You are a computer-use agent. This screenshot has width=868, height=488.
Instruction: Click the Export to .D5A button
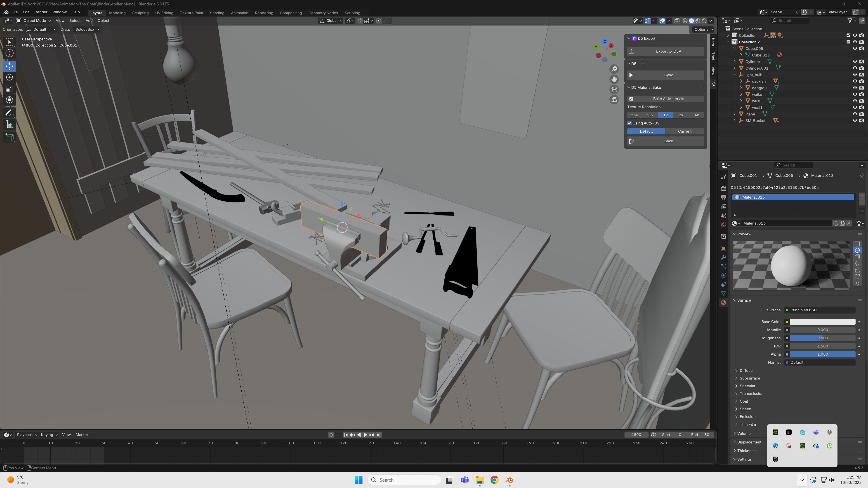tap(665, 51)
